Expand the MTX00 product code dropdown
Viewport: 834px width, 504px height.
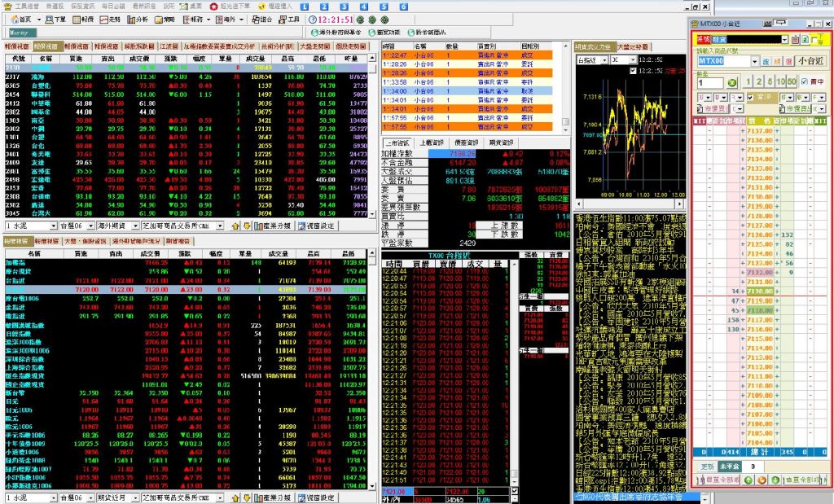click(754, 61)
